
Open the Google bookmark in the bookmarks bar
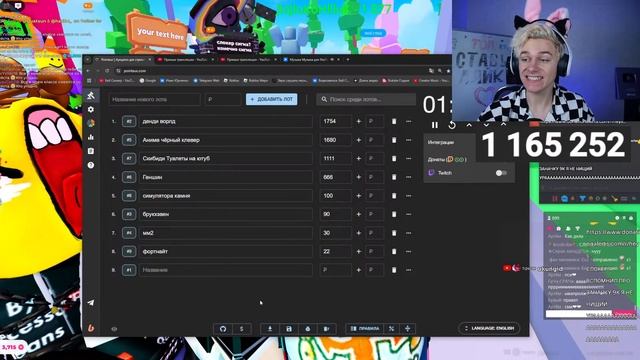point(148,81)
